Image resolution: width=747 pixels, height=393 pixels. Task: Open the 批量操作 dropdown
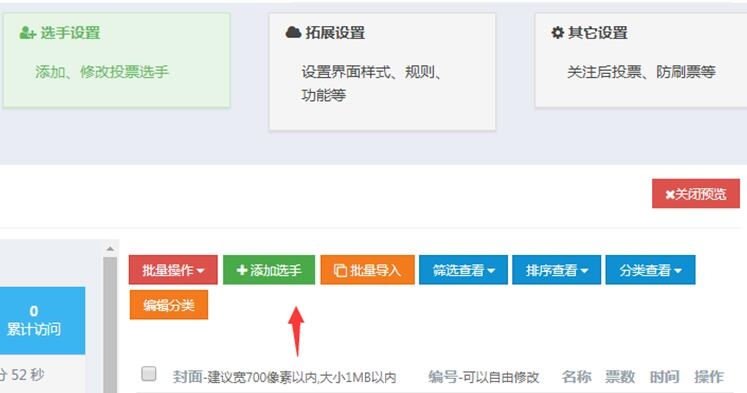pyautogui.click(x=173, y=270)
